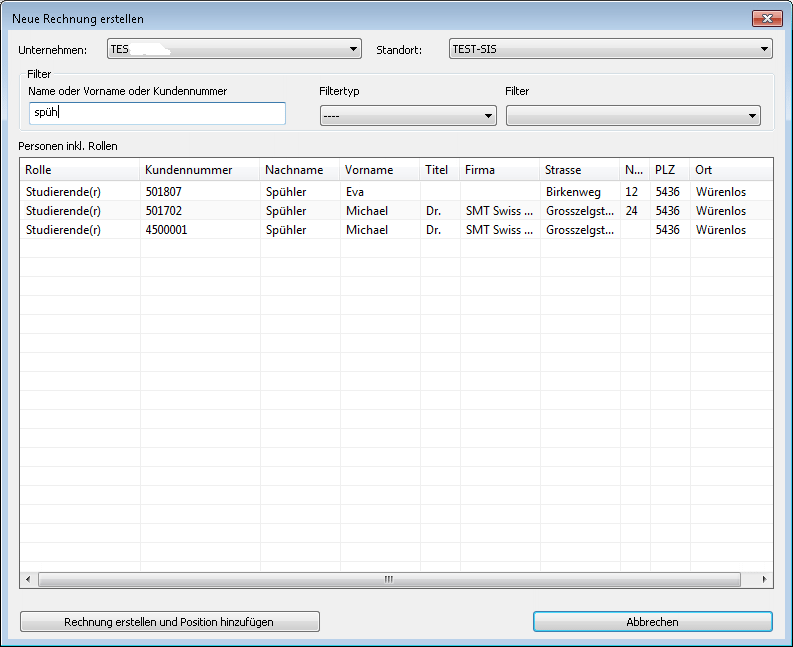Click the horizontal scrollbar thumb
This screenshot has width=793, height=647.
[390, 579]
